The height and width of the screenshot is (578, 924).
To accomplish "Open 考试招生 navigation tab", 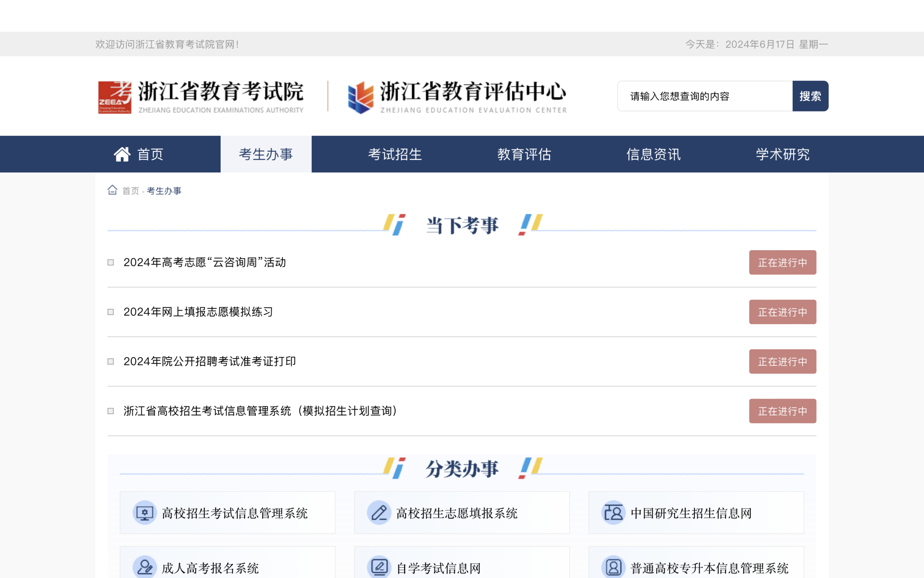I will 395,154.
